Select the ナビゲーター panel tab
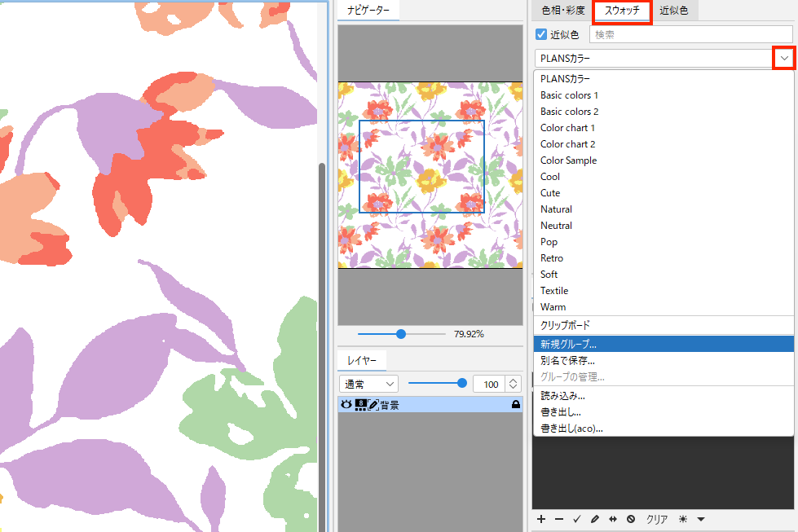Image resolution: width=798 pixels, height=532 pixels. point(368,10)
